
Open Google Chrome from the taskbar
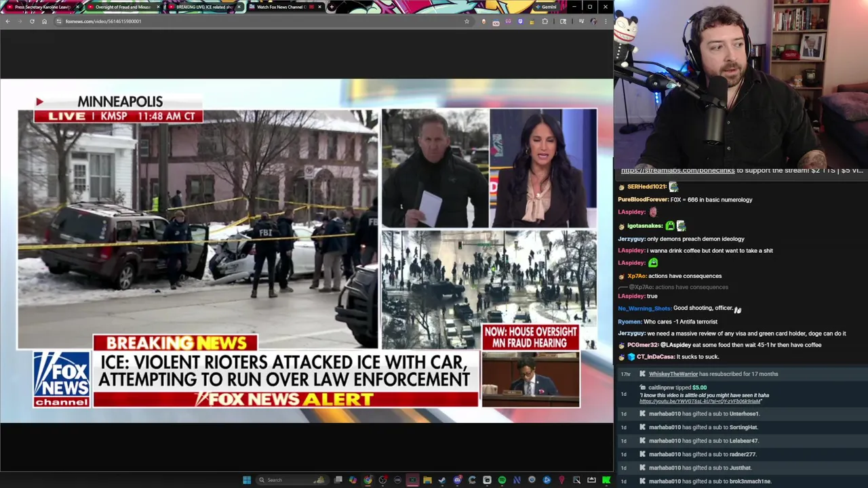[x=368, y=480]
